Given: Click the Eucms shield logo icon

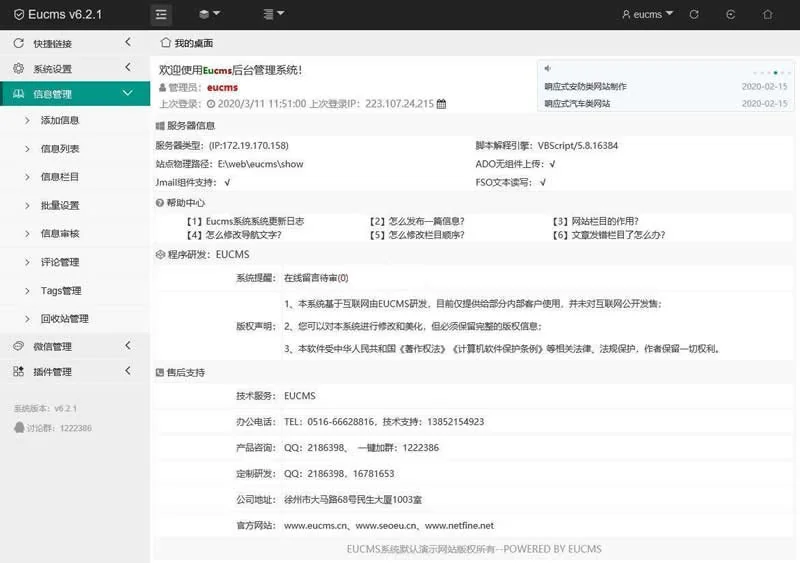Looking at the screenshot, I should tap(19, 15).
